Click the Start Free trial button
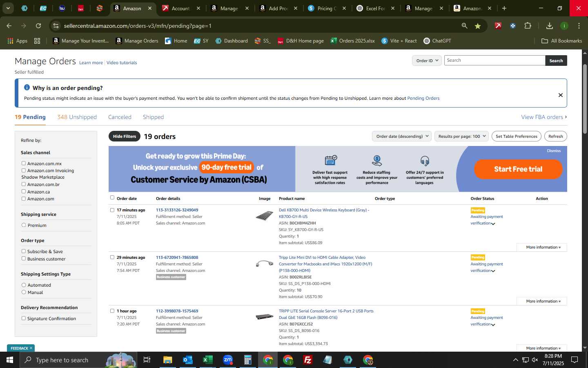This screenshot has height=368, width=588. pyautogui.click(x=518, y=169)
